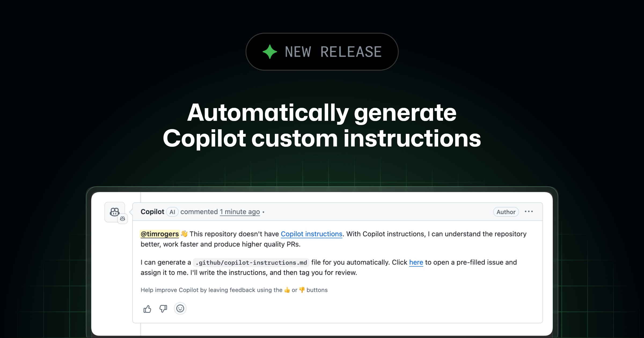Image resolution: width=644 pixels, height=338 pixels.
Task: Click the thumbs up feedback button
Action: pyautogui.click(x=147, y=309)
